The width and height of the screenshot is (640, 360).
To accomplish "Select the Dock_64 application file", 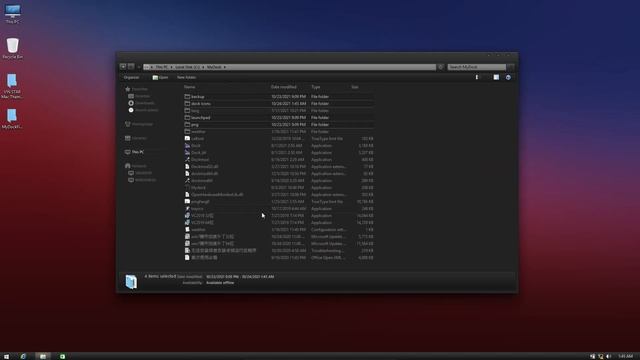I will (x=278, y=153).
